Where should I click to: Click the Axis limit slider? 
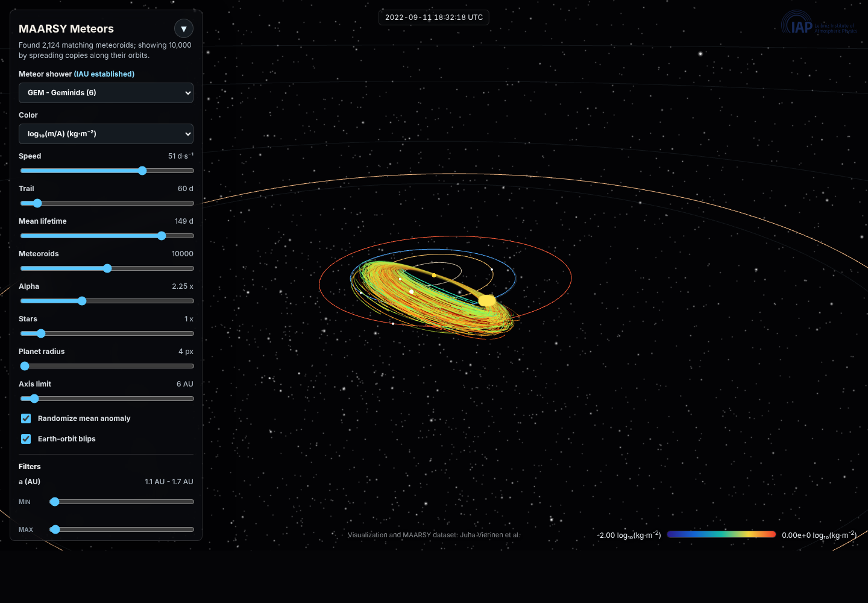(107, 399)
